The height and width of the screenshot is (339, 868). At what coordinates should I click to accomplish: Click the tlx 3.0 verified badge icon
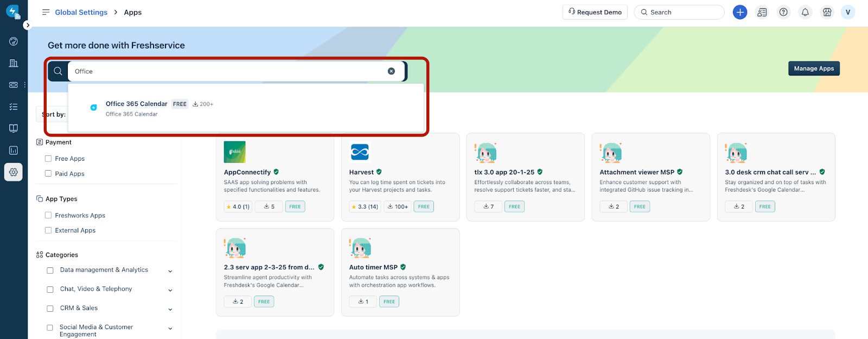click(540, 172)
